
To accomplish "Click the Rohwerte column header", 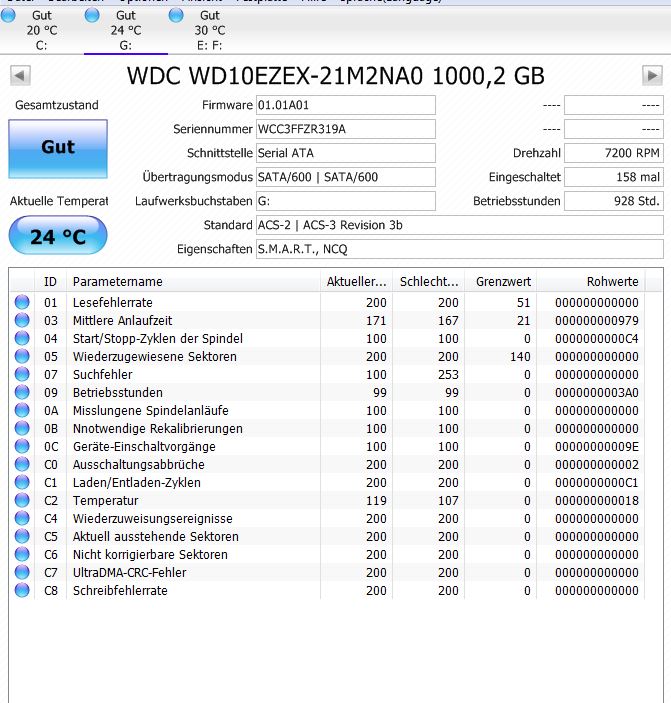I will (x=591, y=282).
